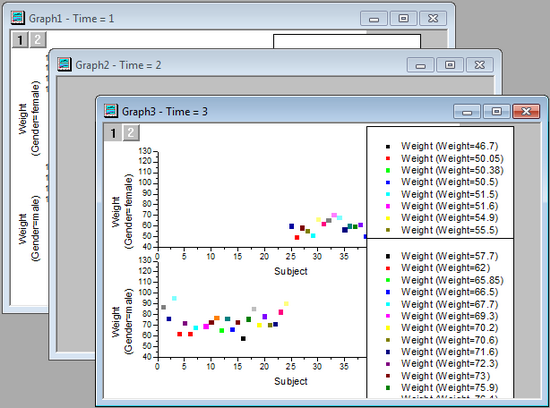550x408 pixels.
Task: Select layer 1 in Graph1
Action: [20, 40]
